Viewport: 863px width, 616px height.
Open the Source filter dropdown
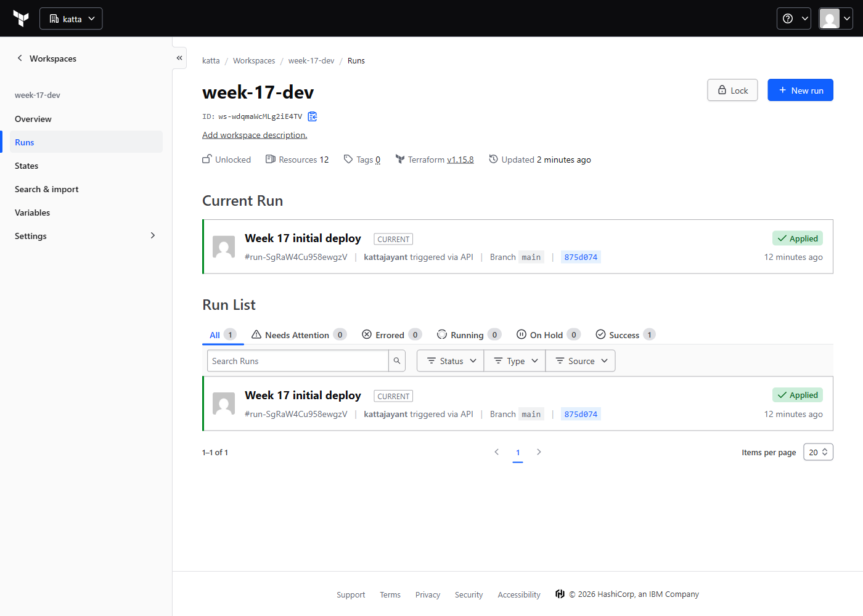581,361
